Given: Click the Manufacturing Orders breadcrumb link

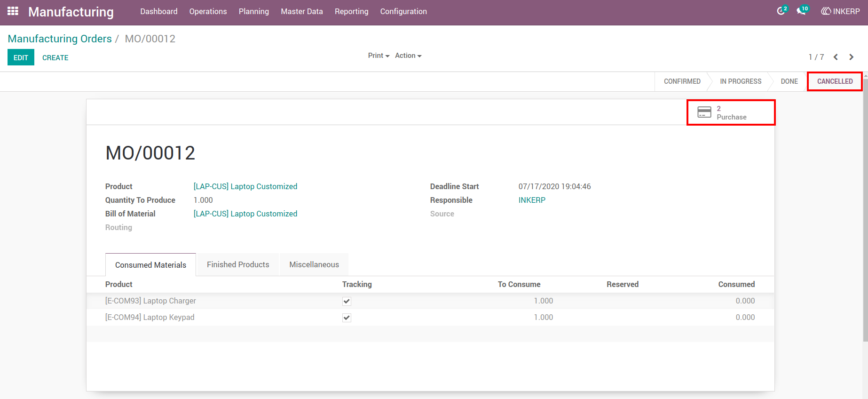Looking at the screenshot, I should (60, 39).
